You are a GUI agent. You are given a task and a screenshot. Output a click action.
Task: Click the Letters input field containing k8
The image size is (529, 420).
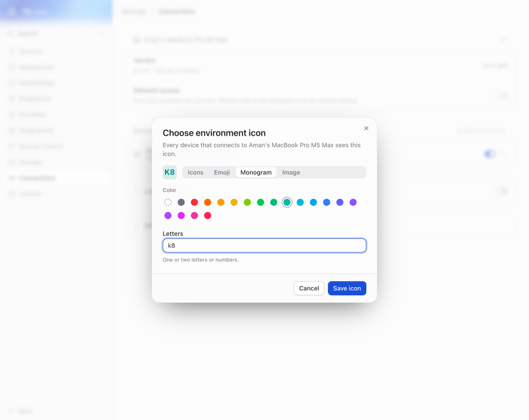264,245
